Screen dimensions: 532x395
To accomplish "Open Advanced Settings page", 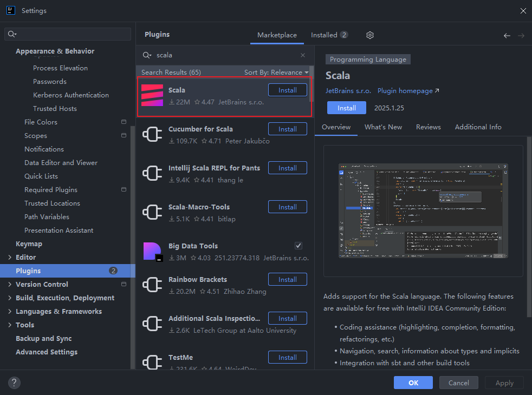I will point(47,352).
